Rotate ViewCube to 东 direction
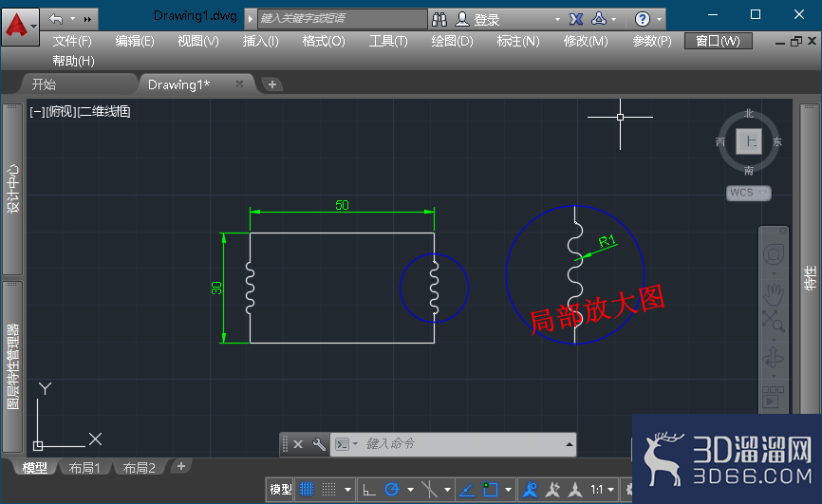Screen dimensions: 822x504 [x=777, y=141]
